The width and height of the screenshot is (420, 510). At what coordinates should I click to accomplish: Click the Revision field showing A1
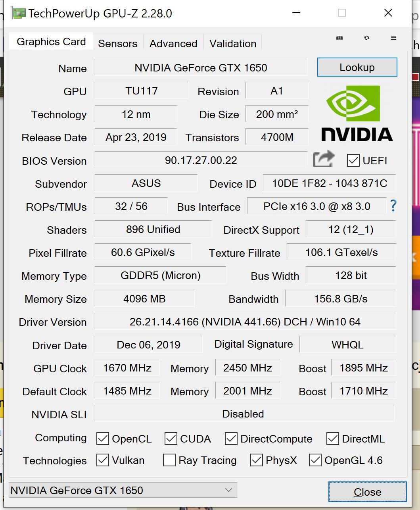[277, 90]
